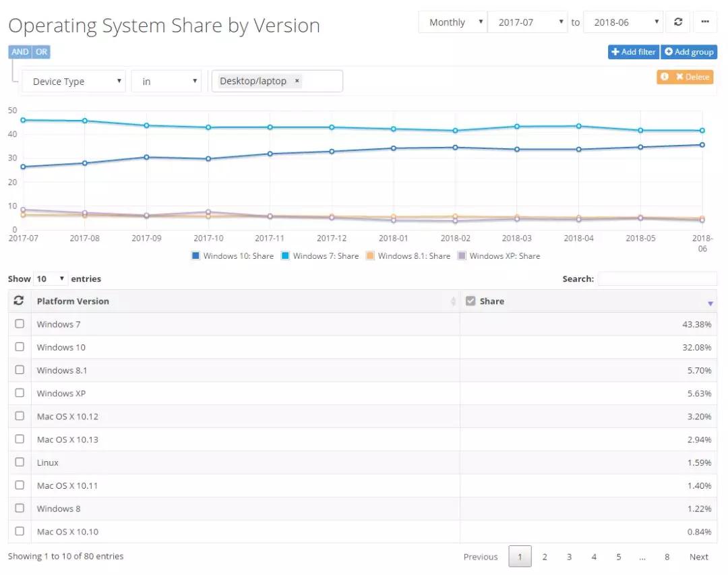Click the table refresh icon in header
Screen dimensions: 728x575
(x=19, y=301)
